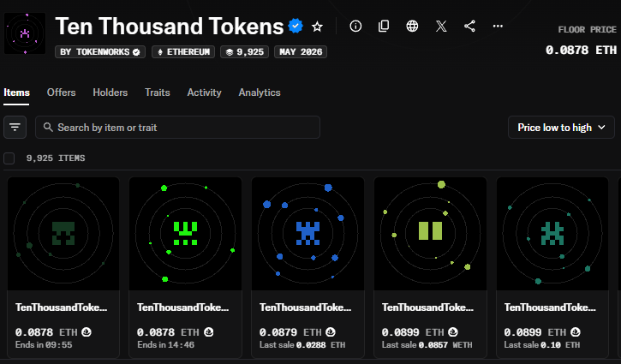Image resolution: width=621 pixels, height=364 pixels.
Task: Click the Ends in 09:55 text
Action: point(44,344)
